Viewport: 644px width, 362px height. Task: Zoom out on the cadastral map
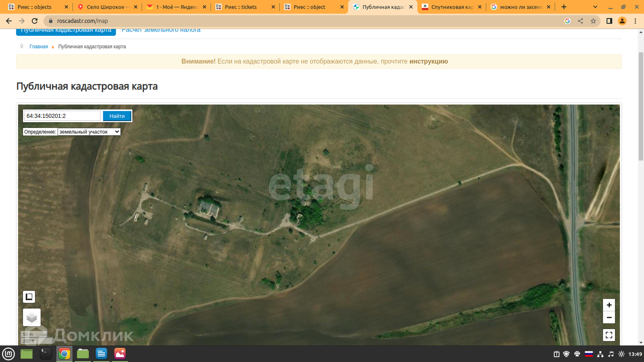pyautogui.click(x=609, y=317)
